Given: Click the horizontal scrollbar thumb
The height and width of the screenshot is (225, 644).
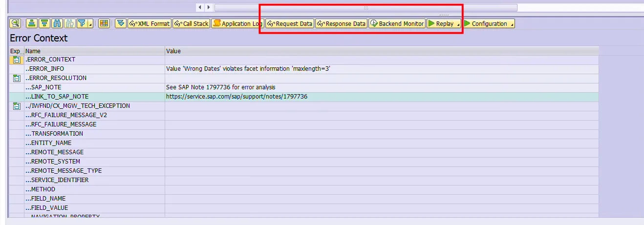Looking at the screenshot, I should 365,7.
